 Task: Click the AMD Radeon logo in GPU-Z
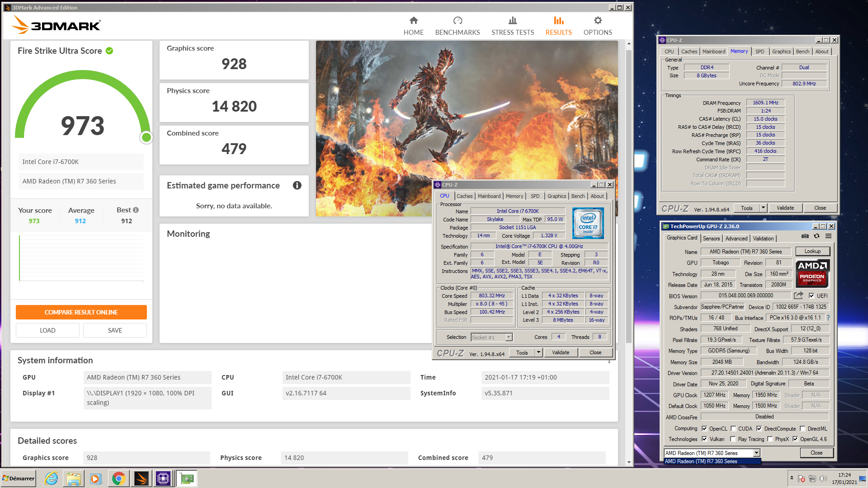812,273
